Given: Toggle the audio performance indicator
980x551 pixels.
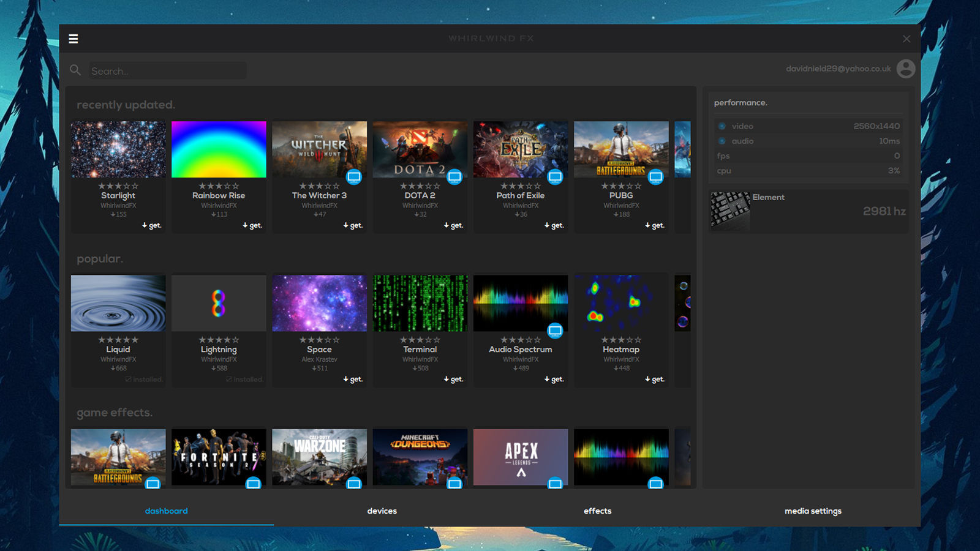Looking at the screenshot, I should (x=722, y=141).
